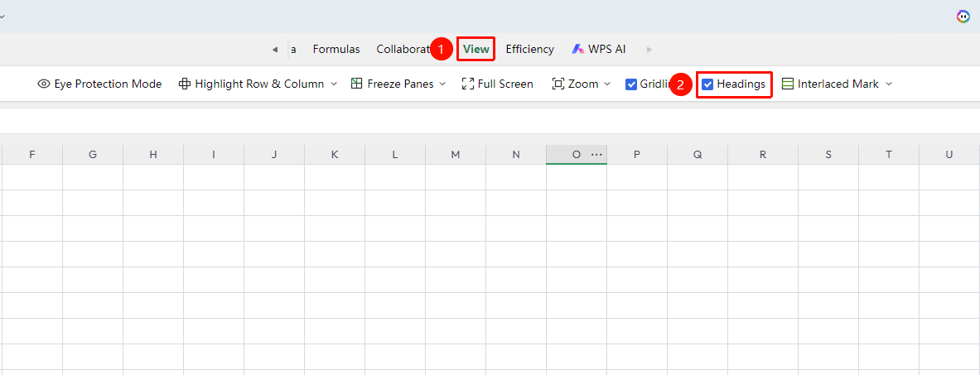Select column J header
Screen dimensions: 980x375
pyautogui.click(x=273, y=154)
